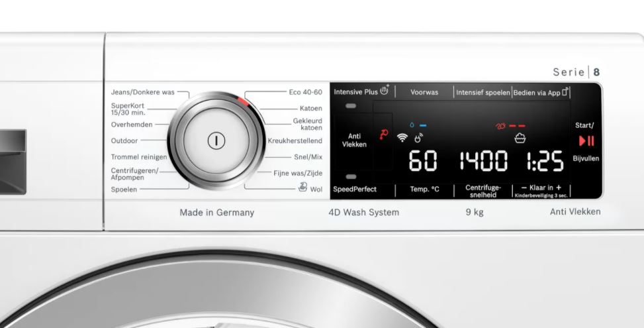This screenshot has width=644, height=328.
Task: Tap the plus sign beside Klaar in
Action: coord(558,188)
